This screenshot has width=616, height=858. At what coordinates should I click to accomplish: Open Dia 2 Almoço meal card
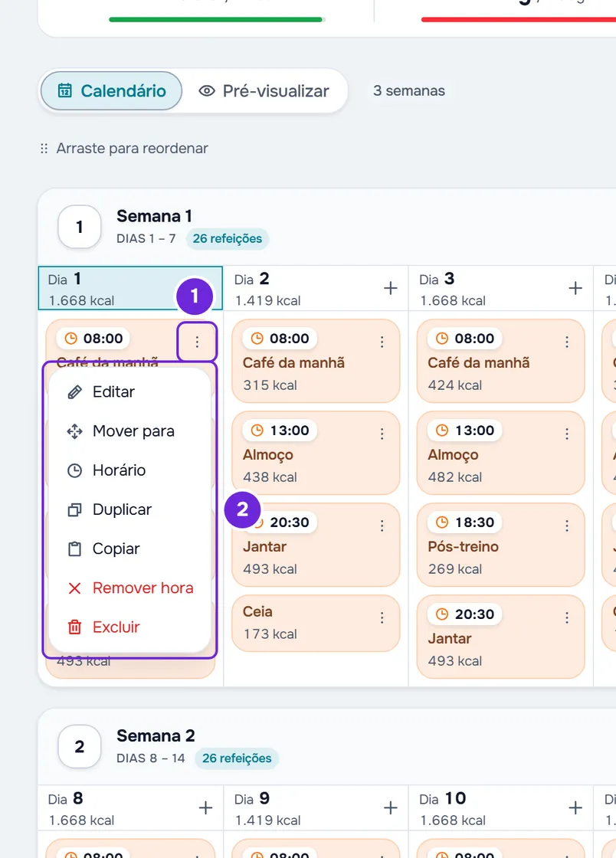(316, 453)
